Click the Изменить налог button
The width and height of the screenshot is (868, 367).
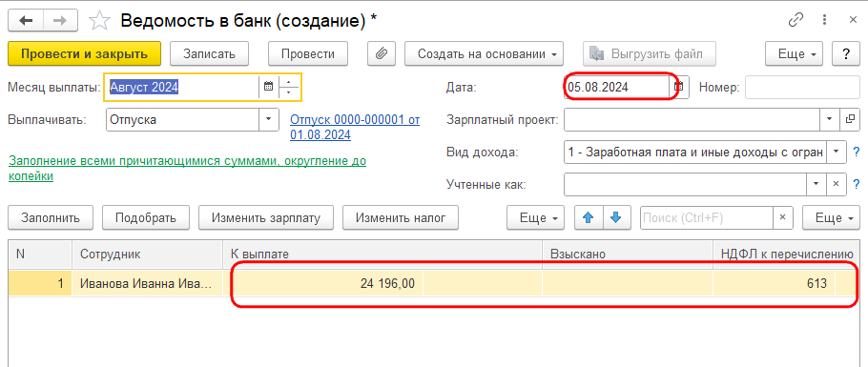tap(401, 218)
